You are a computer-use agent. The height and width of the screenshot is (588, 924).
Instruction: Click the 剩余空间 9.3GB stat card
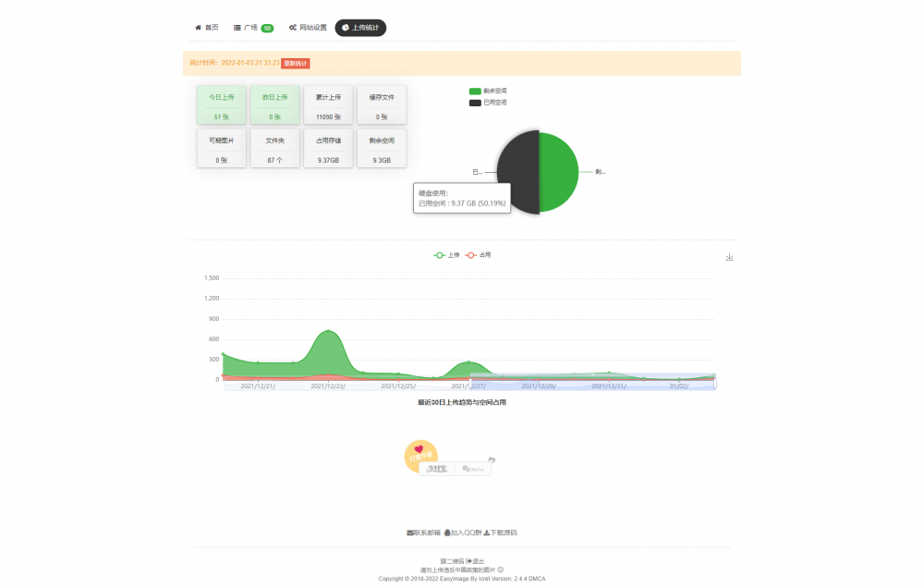[382, 148]
